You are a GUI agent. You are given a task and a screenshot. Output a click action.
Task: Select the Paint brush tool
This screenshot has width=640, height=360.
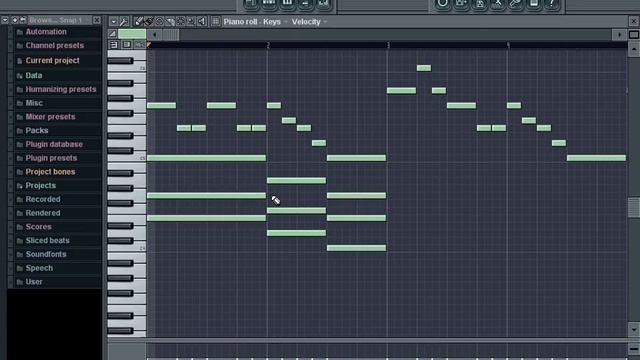[149, 22]
